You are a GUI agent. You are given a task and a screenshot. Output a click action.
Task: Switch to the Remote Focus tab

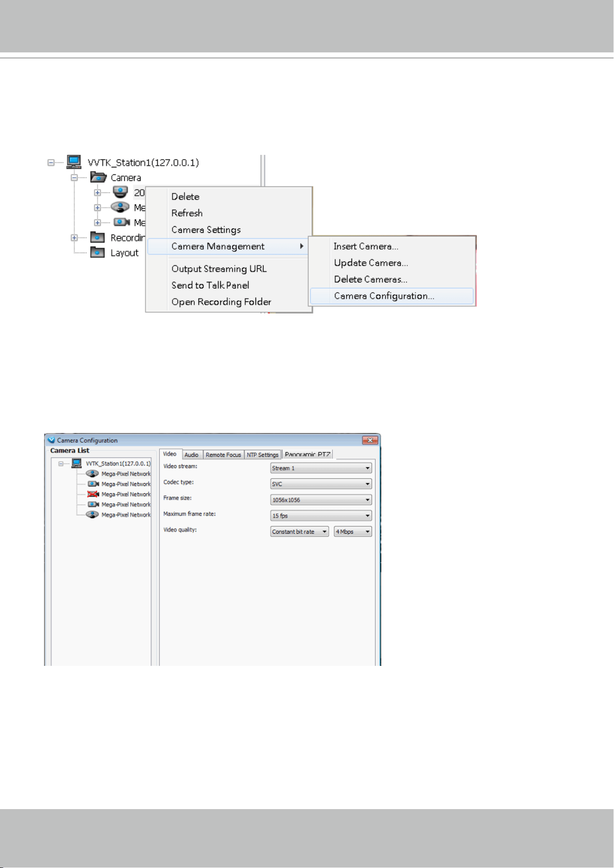[x=224, y=455]
